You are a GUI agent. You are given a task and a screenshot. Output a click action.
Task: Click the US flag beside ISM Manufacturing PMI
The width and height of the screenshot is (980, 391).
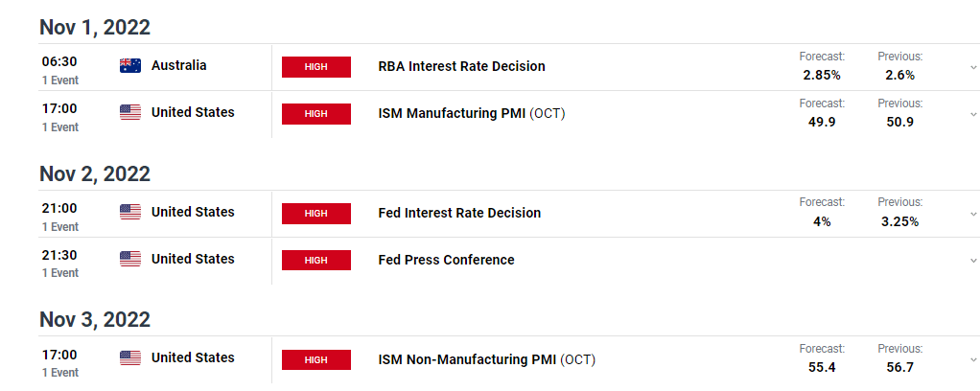point(130,112)
